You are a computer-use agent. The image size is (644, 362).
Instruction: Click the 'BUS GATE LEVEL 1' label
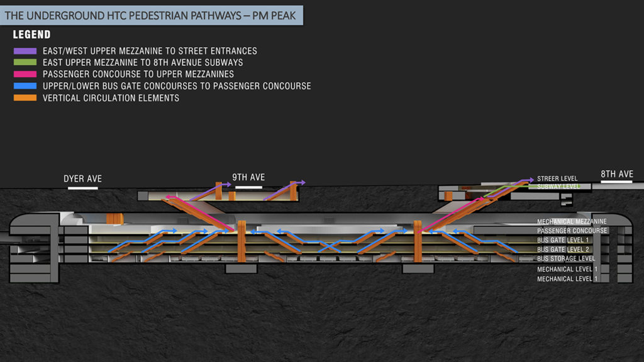563,240
